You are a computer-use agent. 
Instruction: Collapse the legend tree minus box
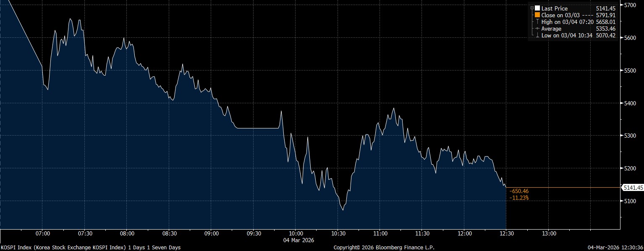click(x=532, y=8)
